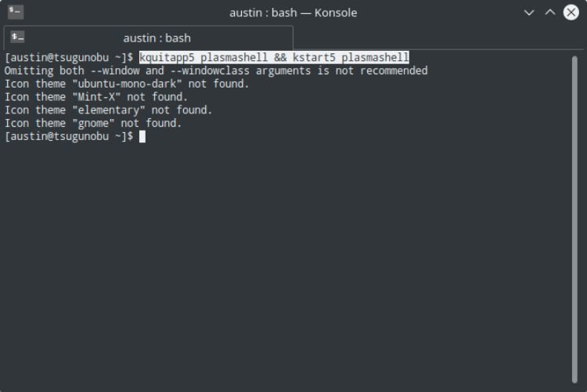Click the first austin@tsugunobu prompt
The width and height of the screenshot is (587, 392).
coord(69,58)
